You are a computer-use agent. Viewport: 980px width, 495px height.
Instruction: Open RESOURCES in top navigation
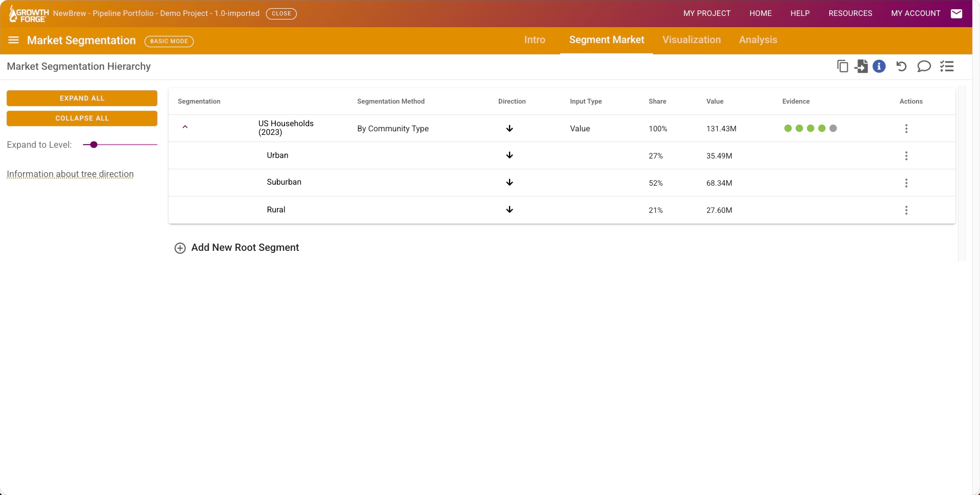850,13
